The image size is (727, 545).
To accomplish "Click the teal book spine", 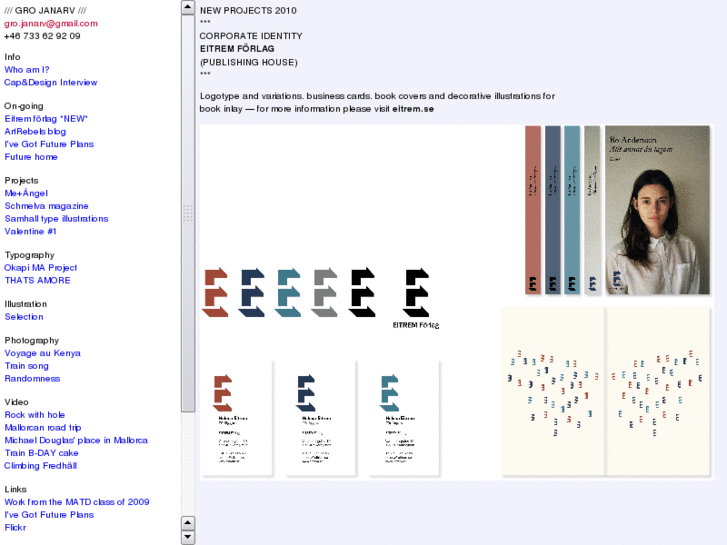I will 572,210.
